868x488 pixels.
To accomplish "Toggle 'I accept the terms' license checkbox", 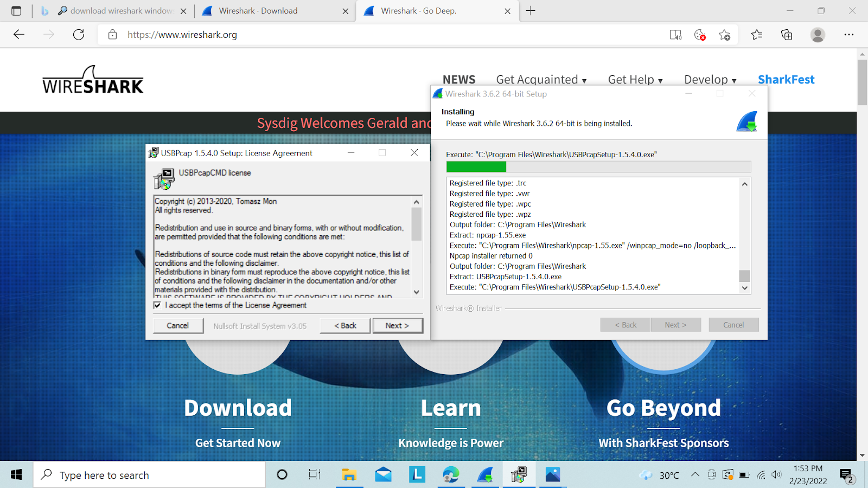I will 157,305.
